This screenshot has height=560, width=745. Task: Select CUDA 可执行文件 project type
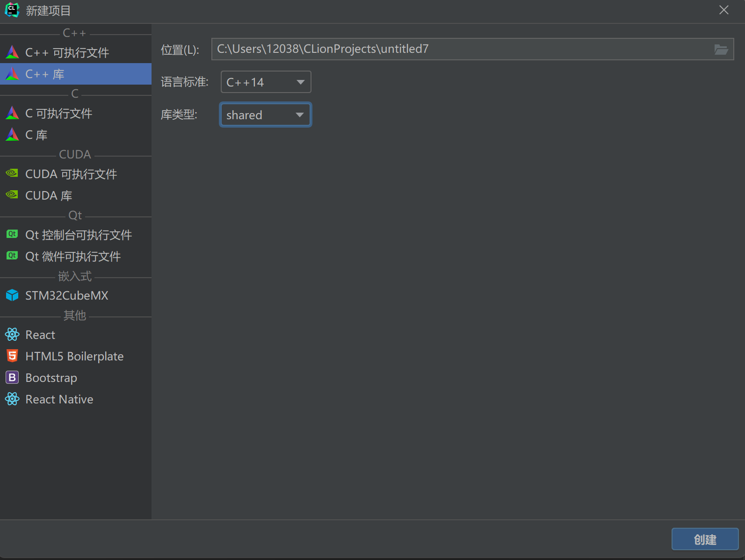coord(76,174)
